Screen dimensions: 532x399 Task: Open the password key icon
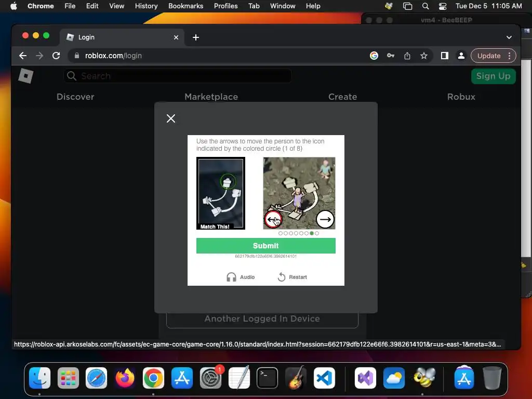click(x=391, y=56)
